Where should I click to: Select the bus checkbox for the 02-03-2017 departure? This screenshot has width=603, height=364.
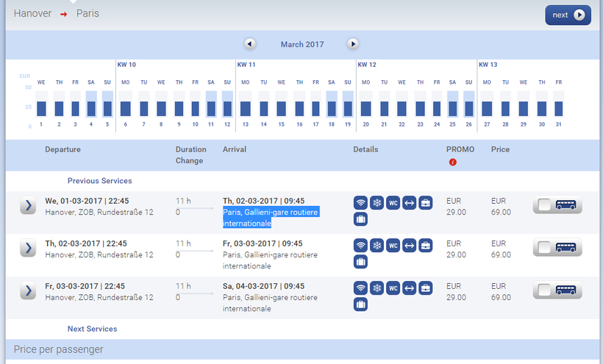(545, 249)
